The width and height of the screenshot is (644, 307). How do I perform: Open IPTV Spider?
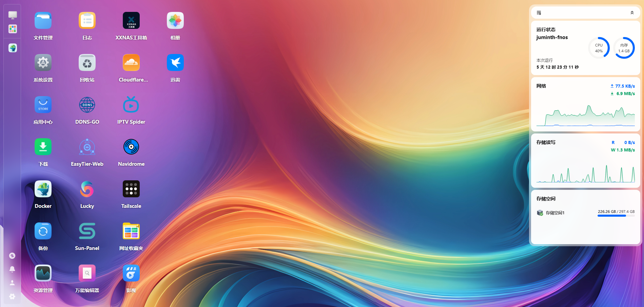(x=131, y=105)
